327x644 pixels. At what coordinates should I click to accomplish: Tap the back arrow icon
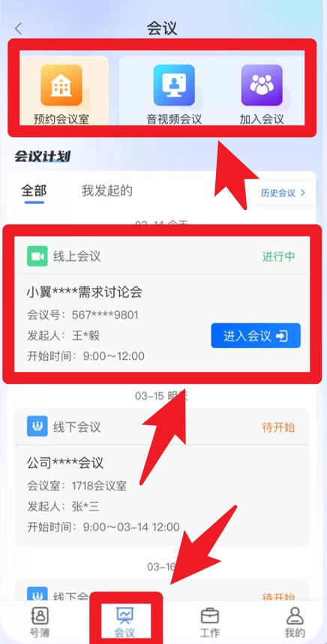point(18,28)
